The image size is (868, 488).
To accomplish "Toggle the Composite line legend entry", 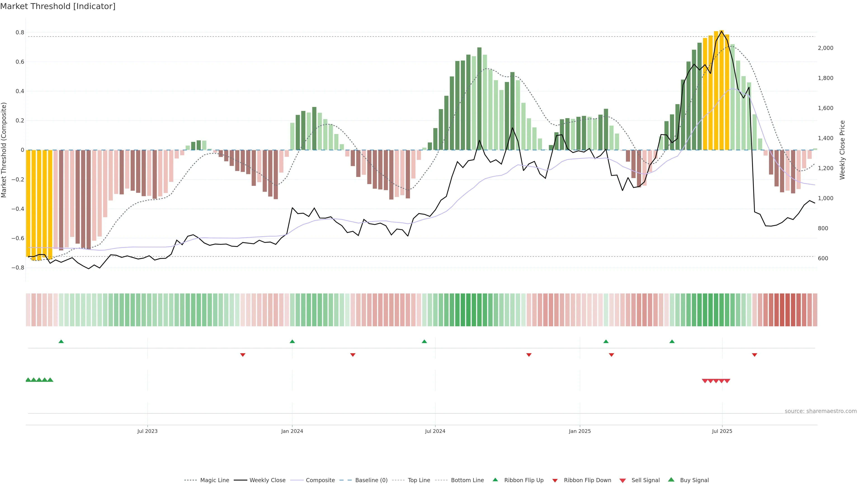I will (x=320, y=480).
